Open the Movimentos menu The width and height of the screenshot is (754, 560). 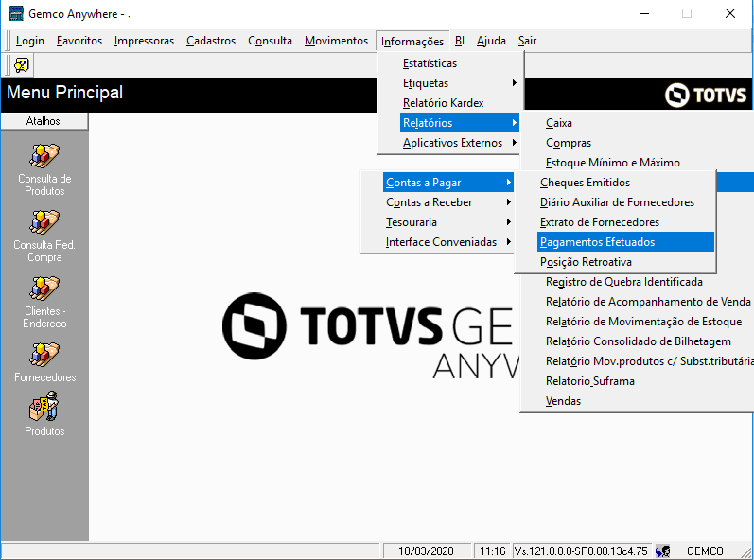tap(336, 41)
